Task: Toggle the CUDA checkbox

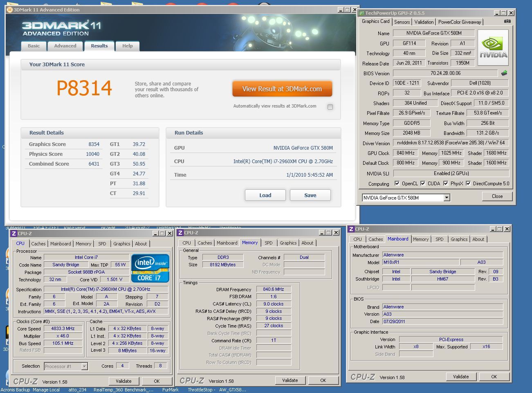Action: 423,184
